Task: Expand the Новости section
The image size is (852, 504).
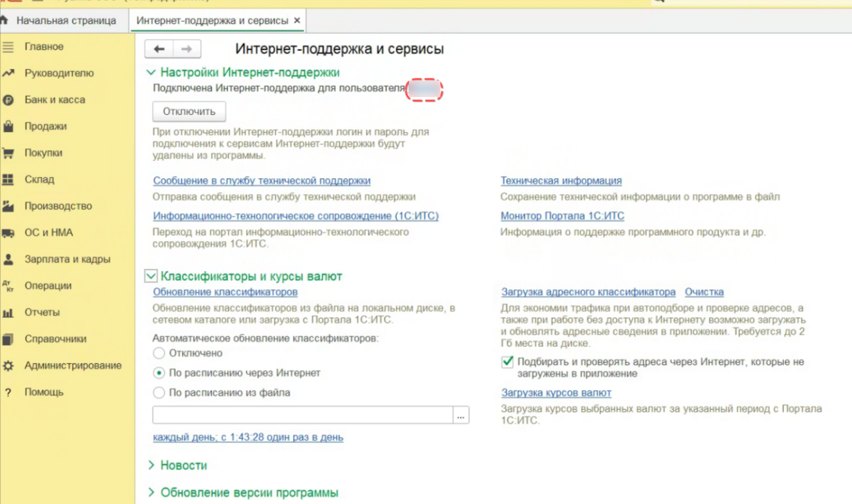Action: click(x=151, y=465)
